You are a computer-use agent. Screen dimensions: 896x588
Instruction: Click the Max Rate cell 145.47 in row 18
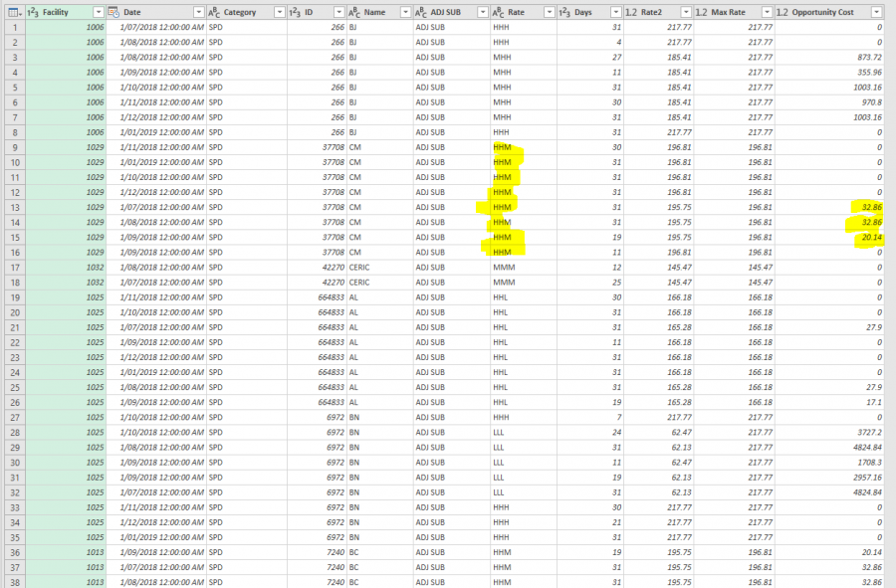(x=735, y=283)
